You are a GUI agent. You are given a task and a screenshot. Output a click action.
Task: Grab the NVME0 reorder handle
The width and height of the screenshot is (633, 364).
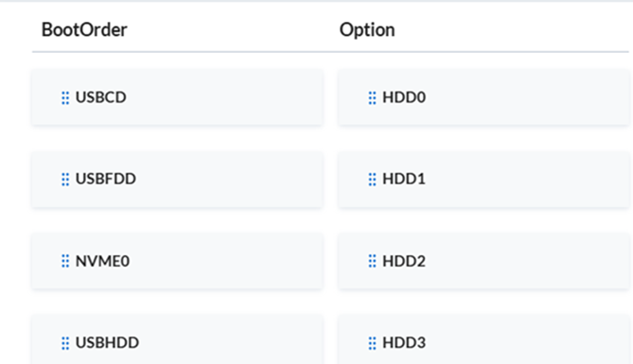(x=65, y=261)
